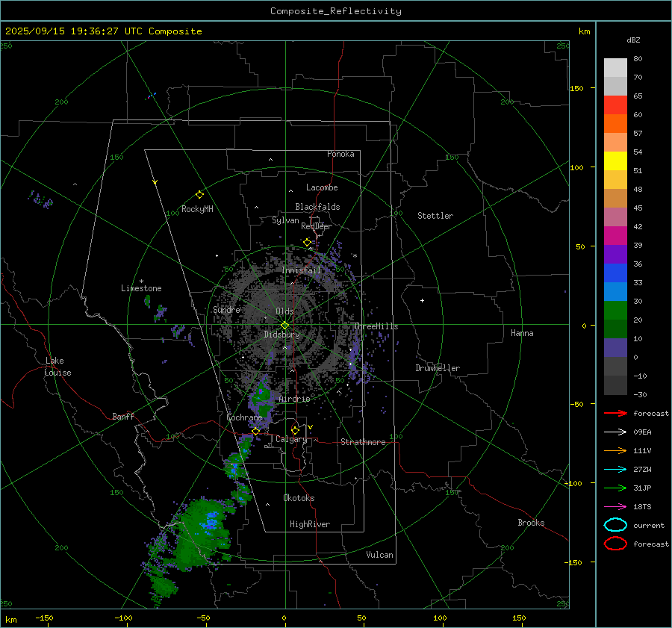Click the 18TS legend label
This screenshot has height=628, width=672.
click(642, 507)
